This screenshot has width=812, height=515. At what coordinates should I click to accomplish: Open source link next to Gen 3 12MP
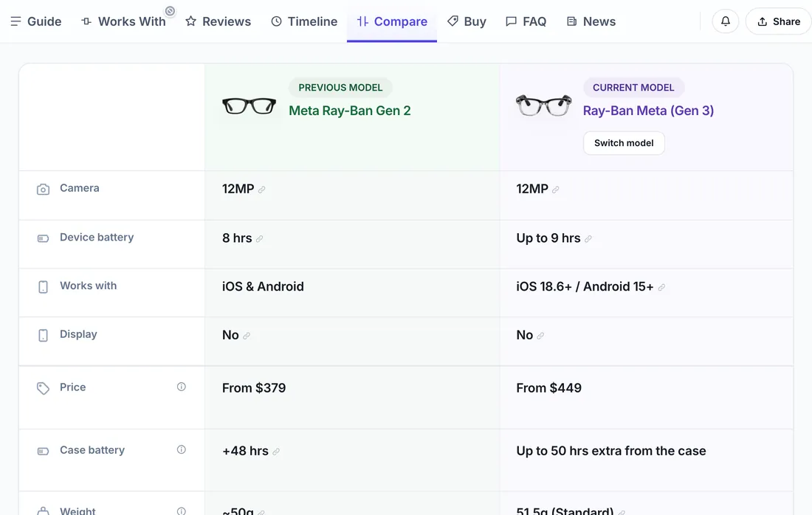556,190
